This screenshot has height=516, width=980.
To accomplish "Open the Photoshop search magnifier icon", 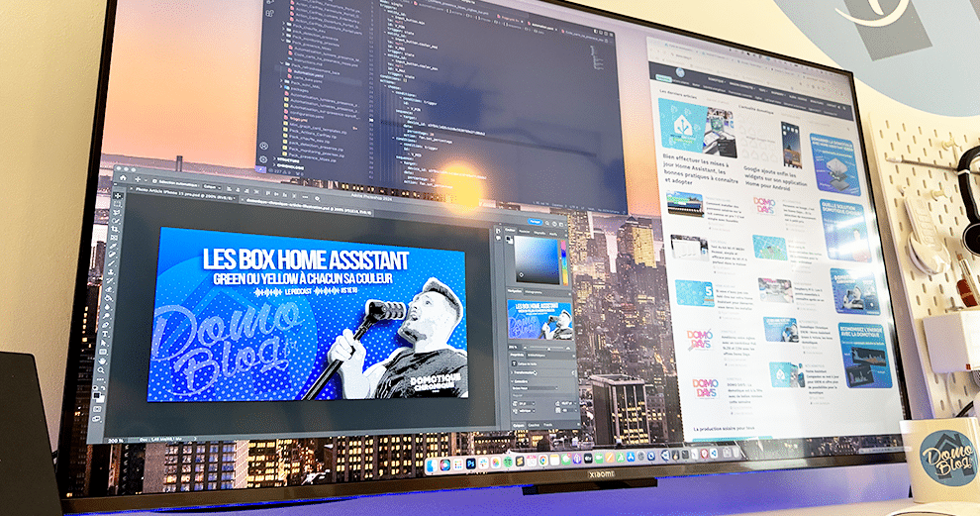I will point(546,223).
